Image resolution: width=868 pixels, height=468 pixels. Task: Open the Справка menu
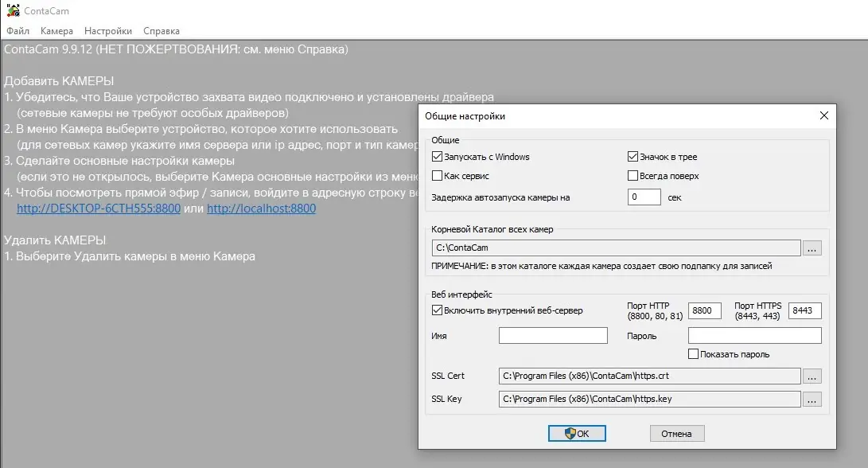click(162, 30)
